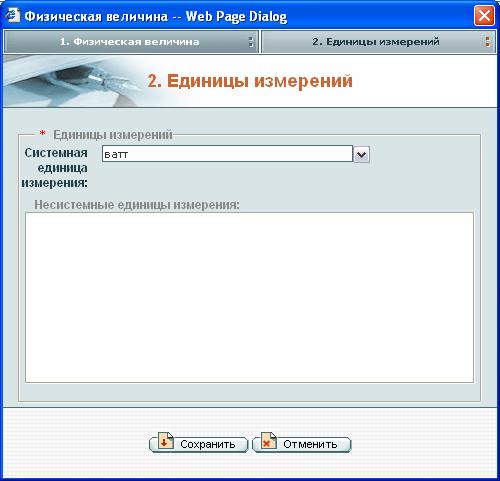Click the red asterisk required marker
Viewport: 500px width, 481px height.
tap(42, 134)
